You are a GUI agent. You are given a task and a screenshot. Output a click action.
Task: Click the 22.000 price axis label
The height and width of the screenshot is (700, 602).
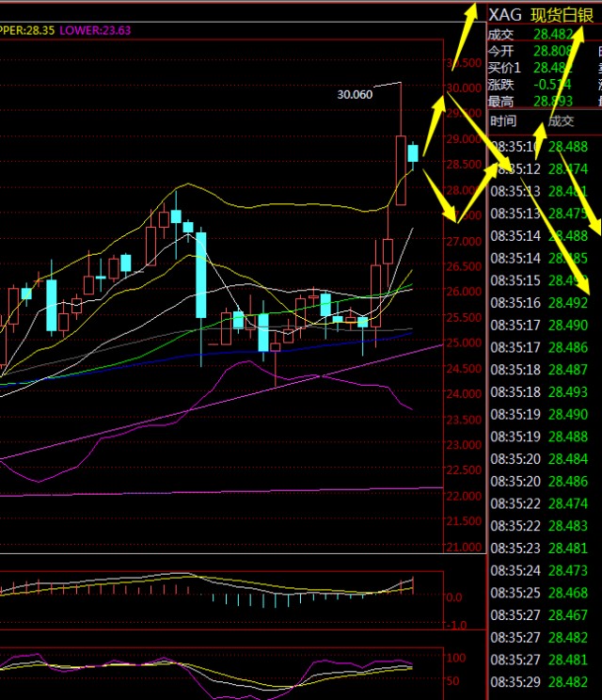(x=464, y=496)
